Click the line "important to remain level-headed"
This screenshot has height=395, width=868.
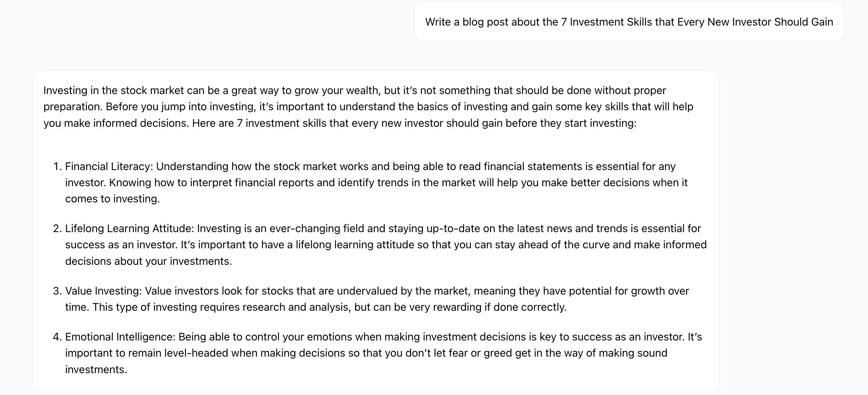(x=366, y=353)
